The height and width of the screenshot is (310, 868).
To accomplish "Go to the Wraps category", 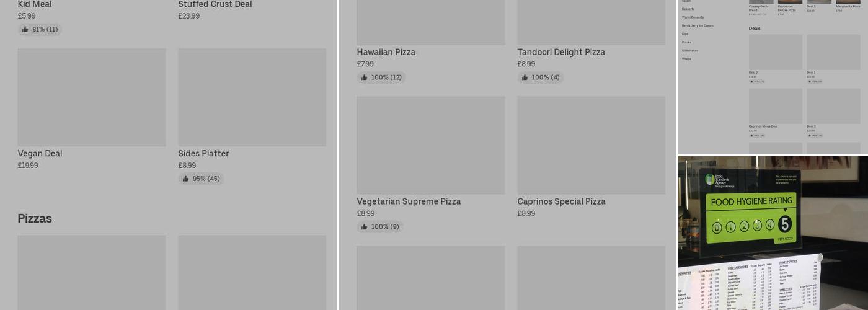I will coord(686,59).
